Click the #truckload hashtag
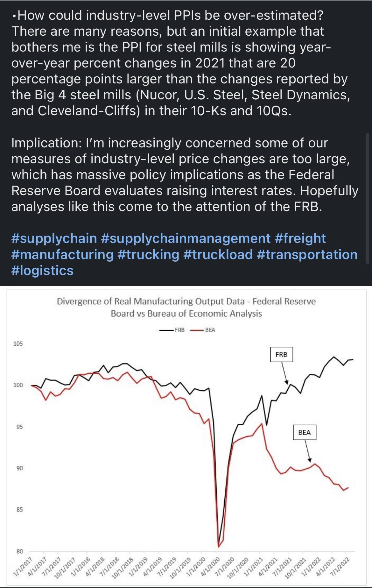Image resolution: width=372 pixels, height=588 pixels. [218, 255]
